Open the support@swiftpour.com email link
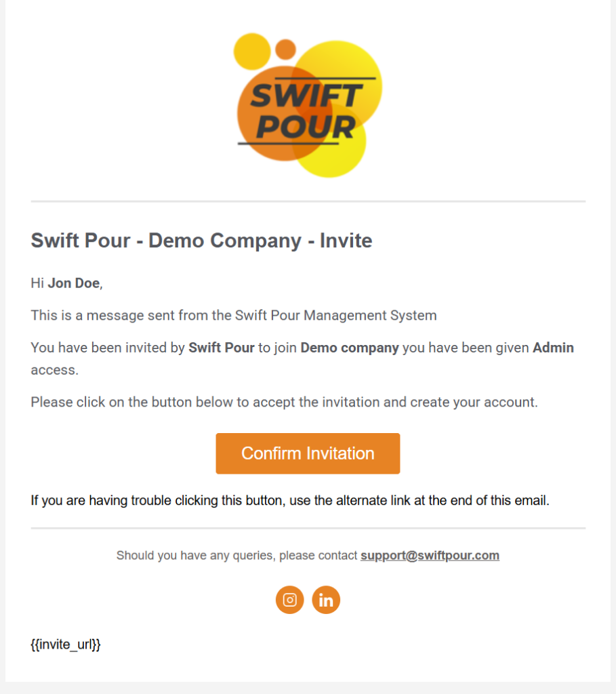 (x=430, y=556)
